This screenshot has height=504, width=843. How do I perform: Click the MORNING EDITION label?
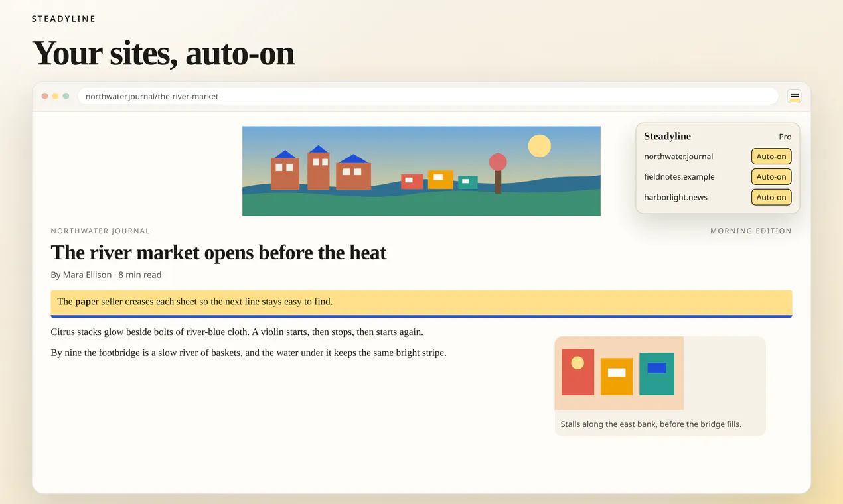(x=751, y=231)
